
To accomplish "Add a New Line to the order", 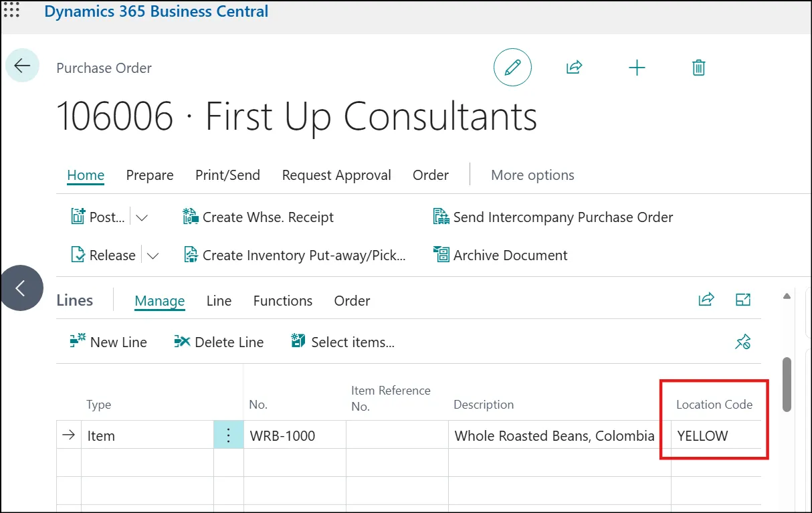I will 108,342.
